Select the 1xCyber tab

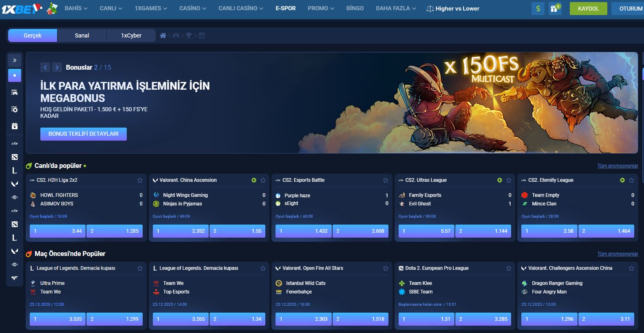point(131,35)
